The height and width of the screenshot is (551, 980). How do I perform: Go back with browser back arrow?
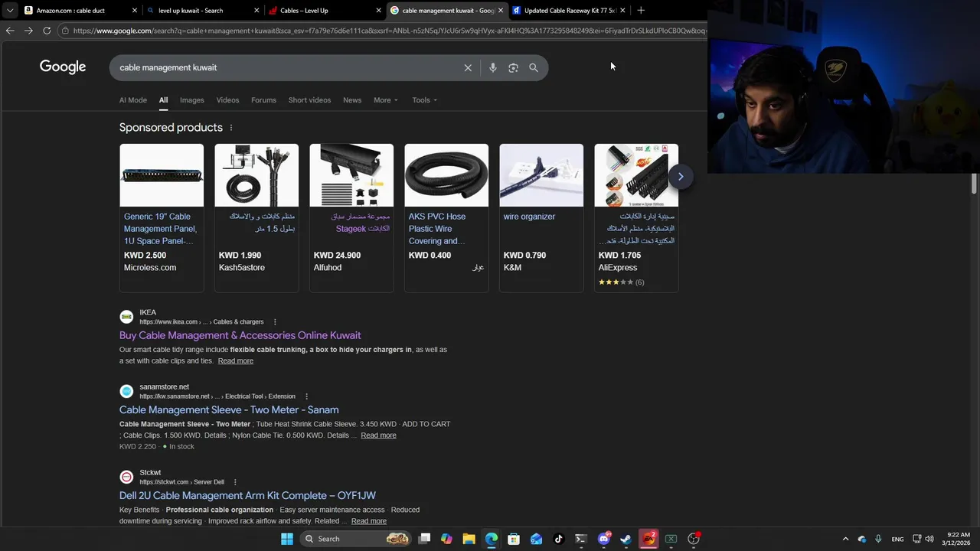click(9, 31)
